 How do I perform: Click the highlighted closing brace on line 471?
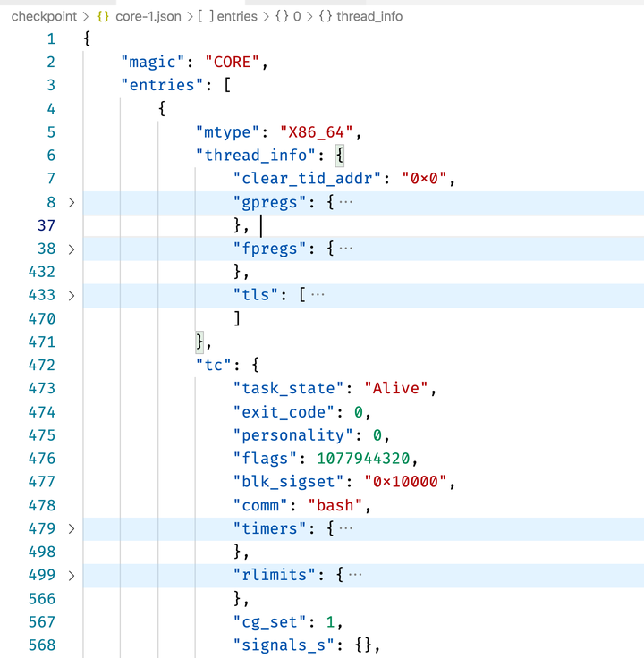(199, 342)
